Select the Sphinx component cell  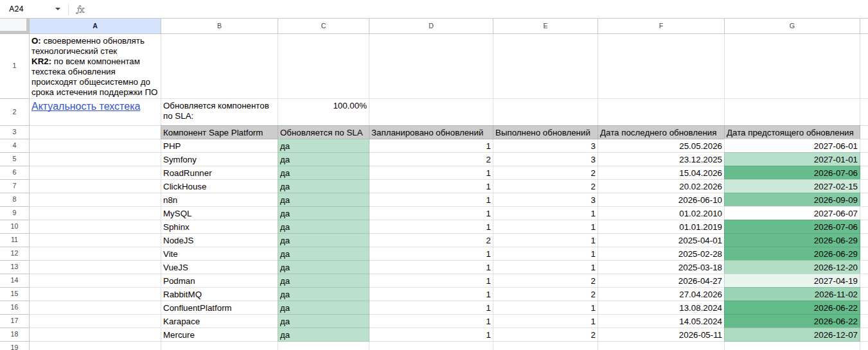click(x=219, y=227)
